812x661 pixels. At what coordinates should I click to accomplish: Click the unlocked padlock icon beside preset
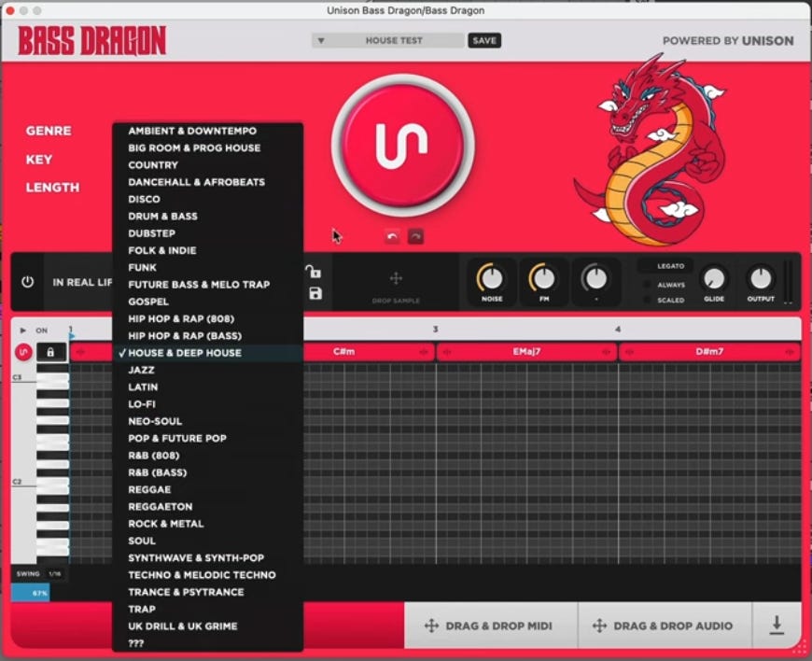click(x=313, y=271)
